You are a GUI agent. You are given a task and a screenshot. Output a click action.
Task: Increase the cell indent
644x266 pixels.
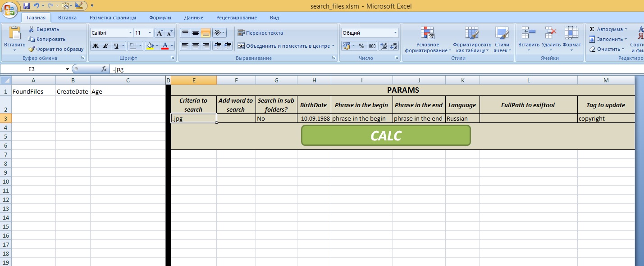[228, 45]
